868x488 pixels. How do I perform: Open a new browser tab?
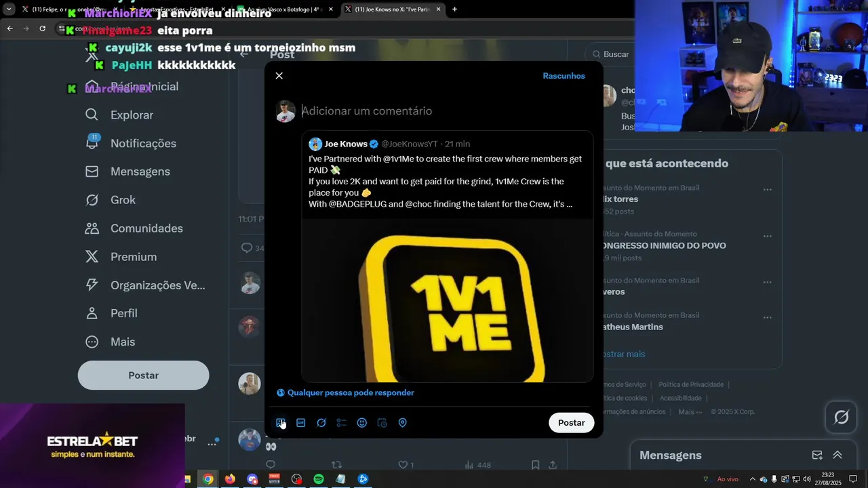click(454, 9)
